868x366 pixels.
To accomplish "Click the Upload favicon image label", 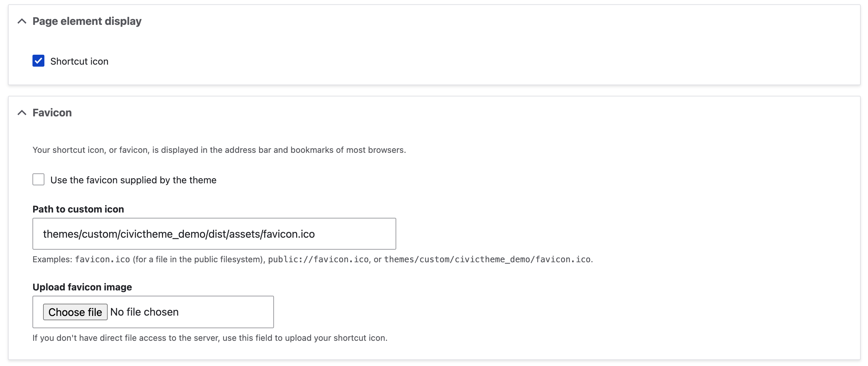I will pyautogui.click(x=82, y=287).
